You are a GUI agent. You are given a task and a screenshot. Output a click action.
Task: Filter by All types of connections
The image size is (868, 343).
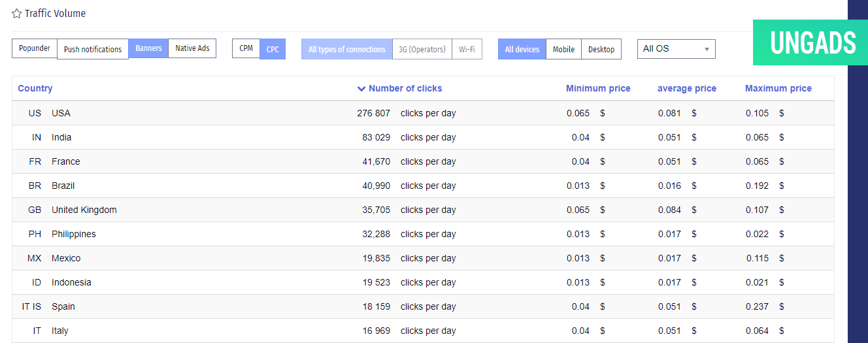346,49
